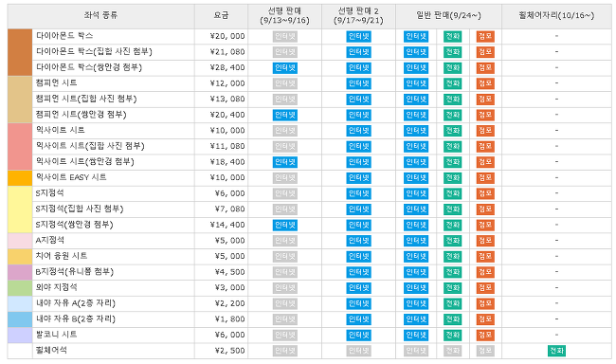Click the seat name 다이아몬드 박스(쌍안경 첨부)
This screenshot has width=616, height=364.
(x=89, y=67)
